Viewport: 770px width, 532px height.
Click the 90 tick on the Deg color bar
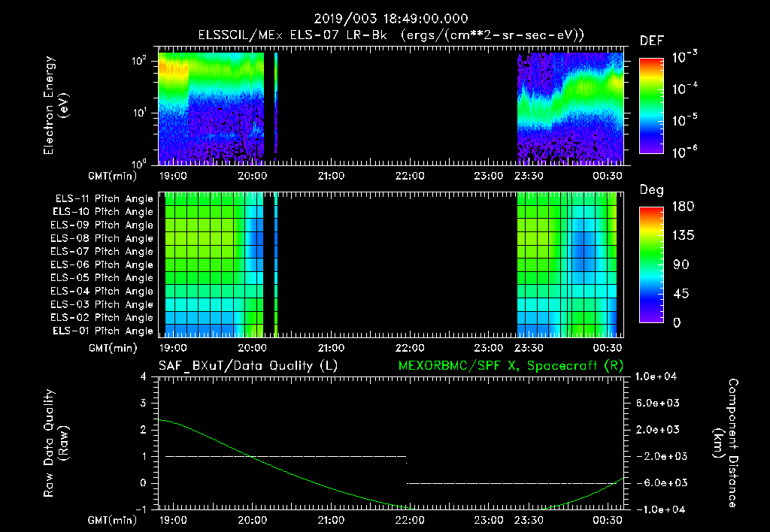681,264
